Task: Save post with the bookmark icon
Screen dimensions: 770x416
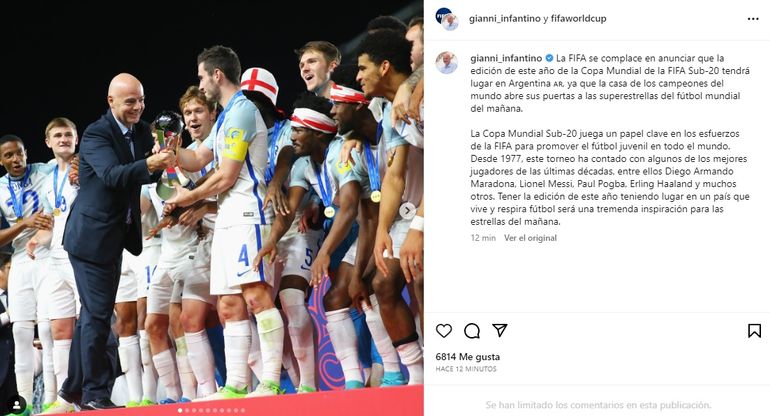Action: (754, 331)
